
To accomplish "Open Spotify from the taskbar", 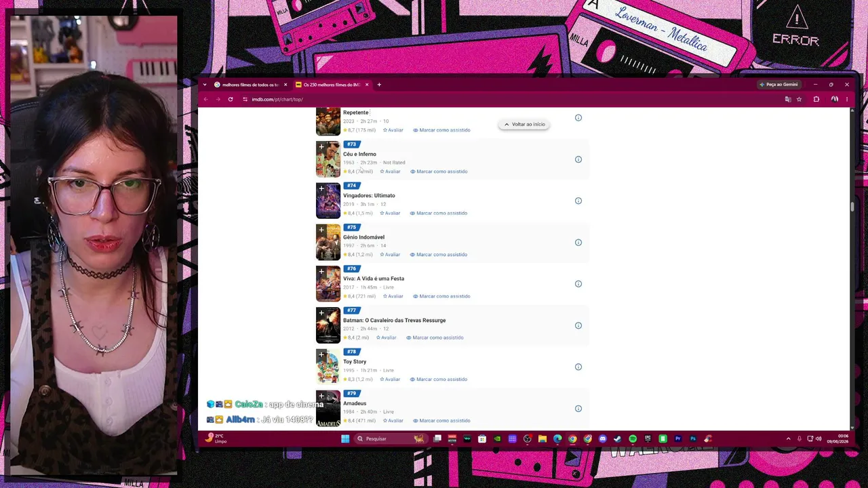I will click(x=633, y=439).
